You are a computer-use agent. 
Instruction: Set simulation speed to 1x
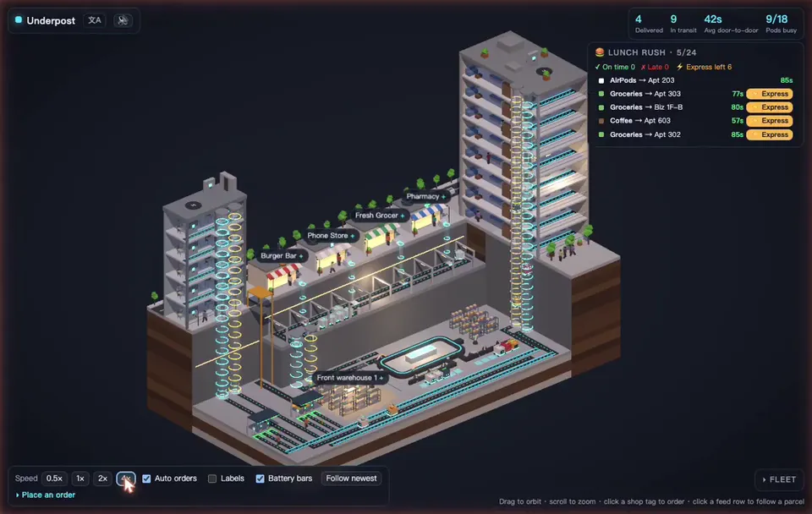click(x=80, y=478)
